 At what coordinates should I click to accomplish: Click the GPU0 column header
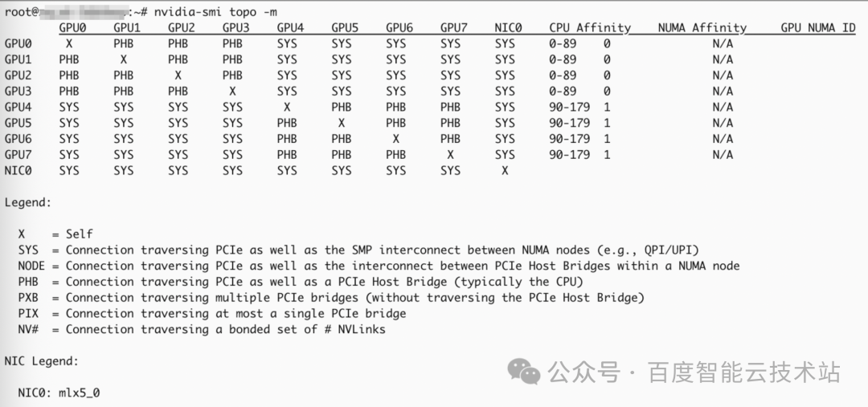[x=72, y=27]
